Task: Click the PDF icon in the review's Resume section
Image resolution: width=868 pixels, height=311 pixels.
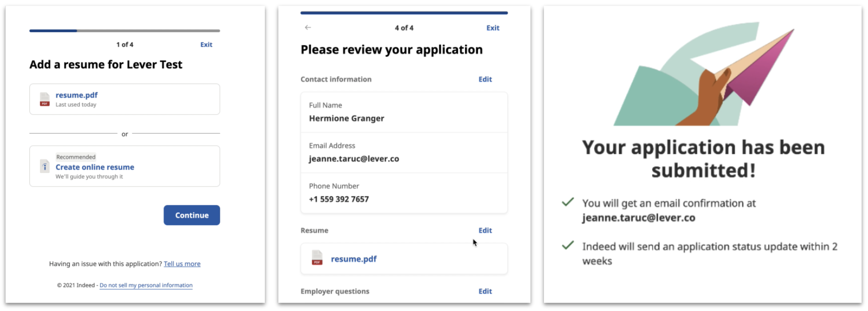Action: pyautogui.click(x=317, y=258)
